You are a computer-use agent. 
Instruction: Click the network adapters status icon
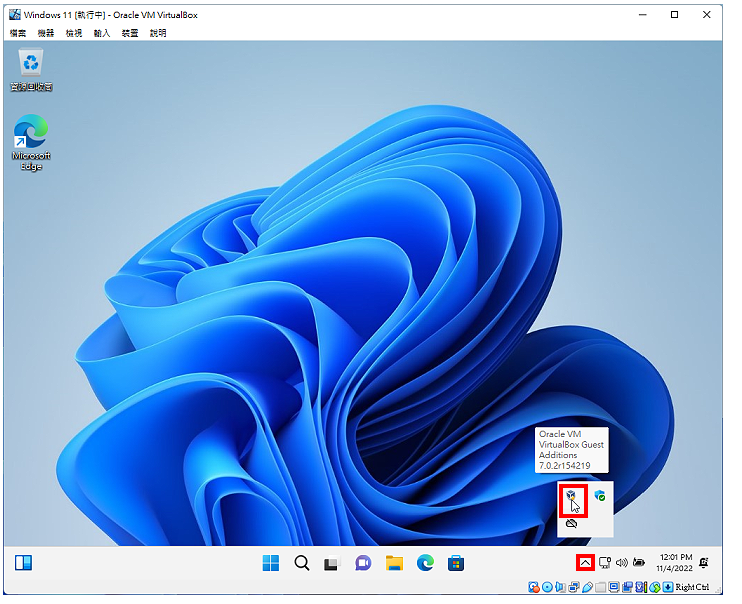pyautogui.click(x=574, y=587)
